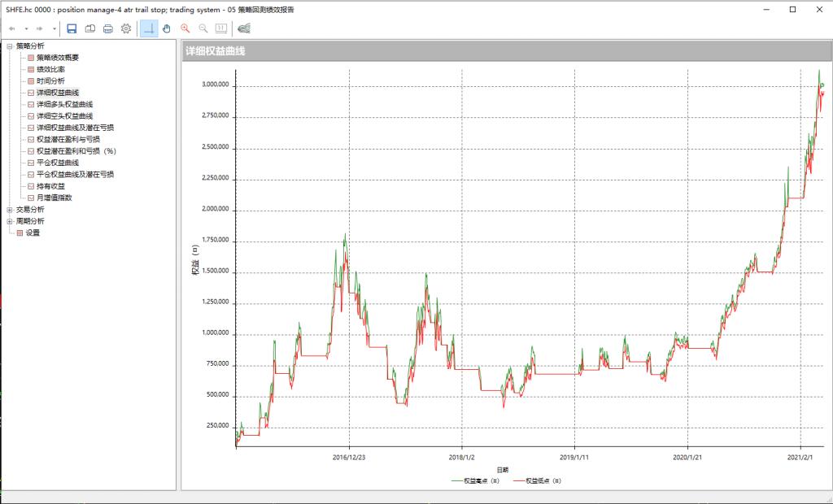Click the 2,750,000 axis value

pyautogui.click(x=216, y=115)
